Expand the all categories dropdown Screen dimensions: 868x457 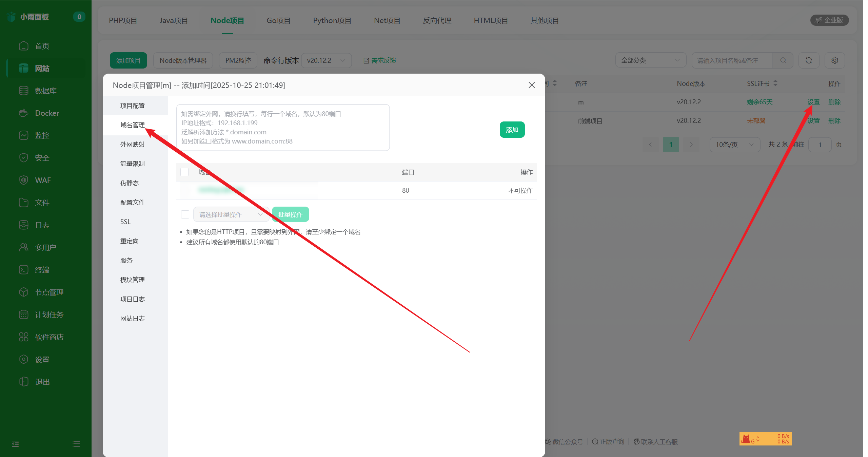point(650,60)
